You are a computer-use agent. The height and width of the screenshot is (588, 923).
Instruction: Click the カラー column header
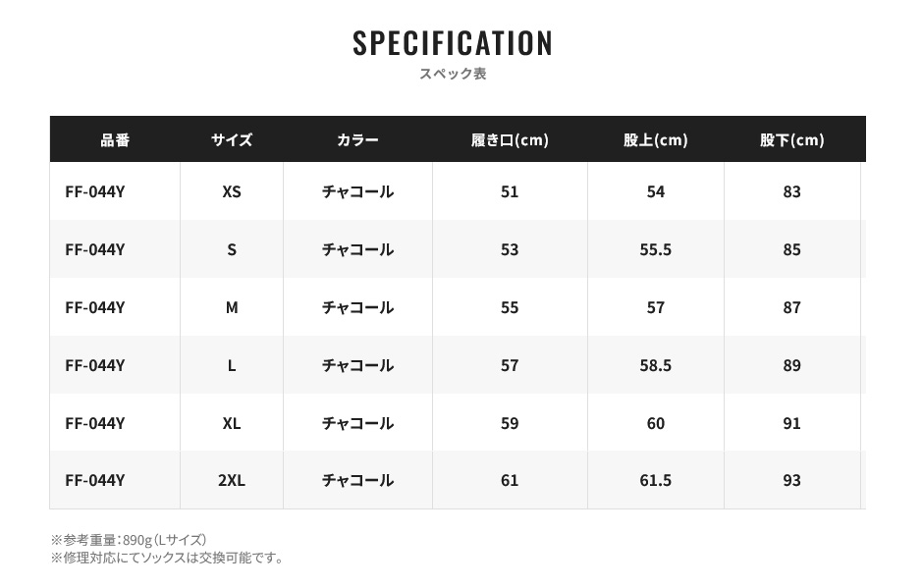[357, 140]
